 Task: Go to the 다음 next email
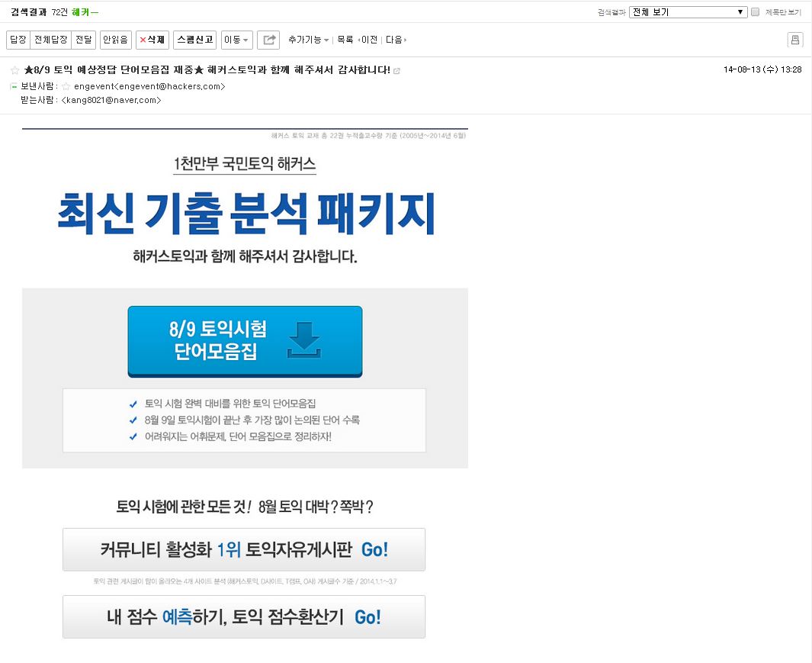(x=396, y=40)
